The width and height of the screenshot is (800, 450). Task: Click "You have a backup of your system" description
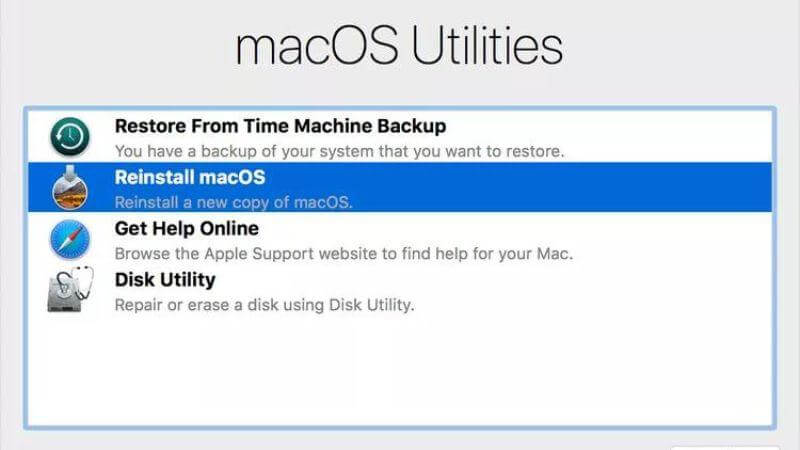point(340,152)
